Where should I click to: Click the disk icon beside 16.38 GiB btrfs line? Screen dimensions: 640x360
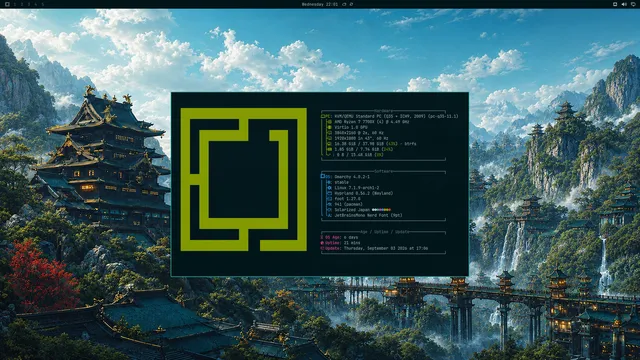[329, 144]
